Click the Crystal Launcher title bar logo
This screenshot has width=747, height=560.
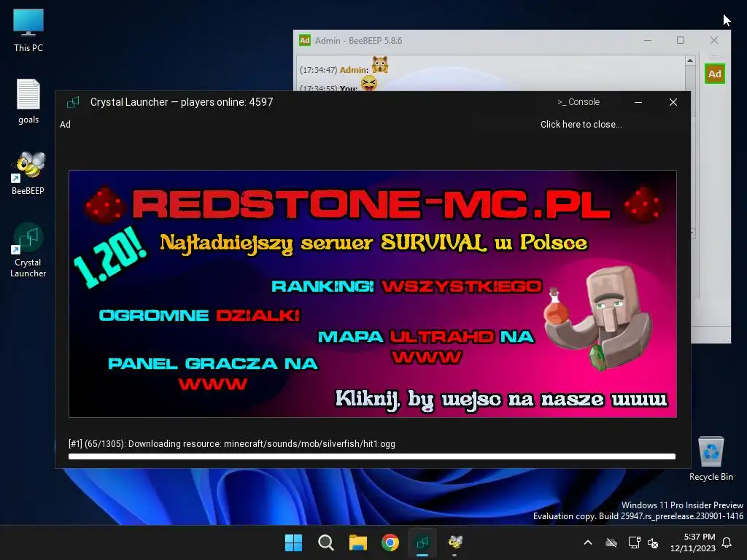pyautogui.click(x=73, y=102)
